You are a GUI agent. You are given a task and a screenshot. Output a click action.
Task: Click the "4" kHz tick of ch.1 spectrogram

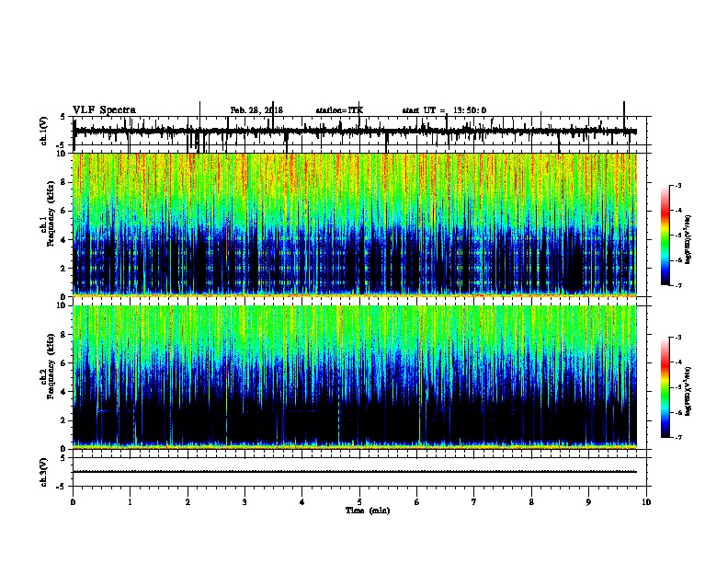pos(64,240)
